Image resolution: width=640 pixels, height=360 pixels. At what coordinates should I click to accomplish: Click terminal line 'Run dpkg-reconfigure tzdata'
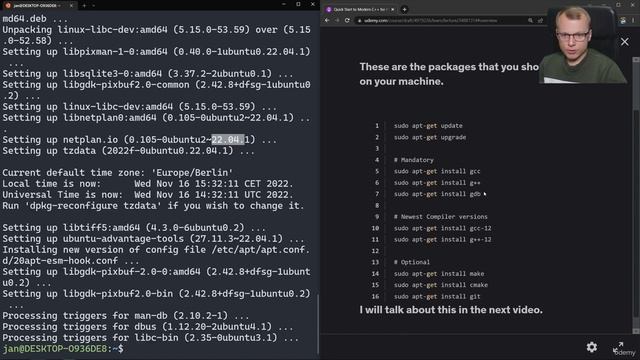(x=153, y=206)
